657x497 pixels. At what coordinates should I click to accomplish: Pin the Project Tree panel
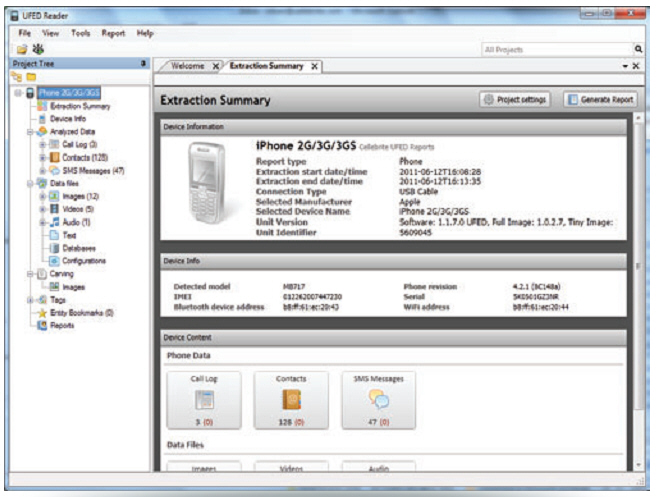pos(143,63)
